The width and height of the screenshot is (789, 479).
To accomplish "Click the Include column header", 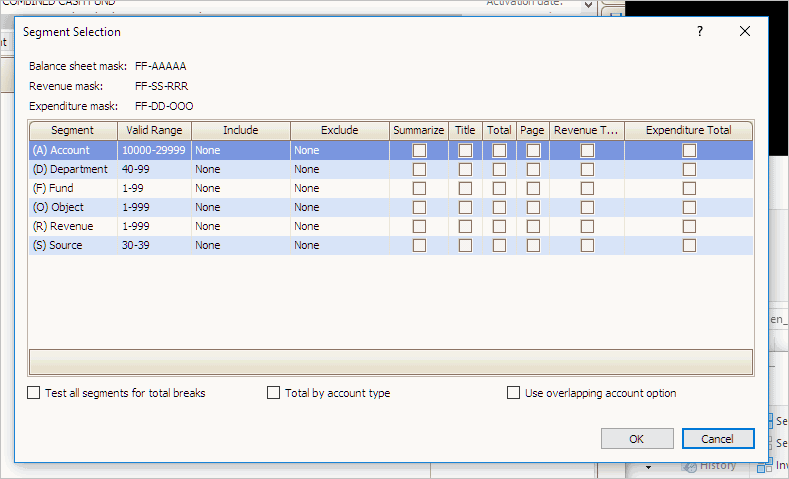I will coord(241,130).
